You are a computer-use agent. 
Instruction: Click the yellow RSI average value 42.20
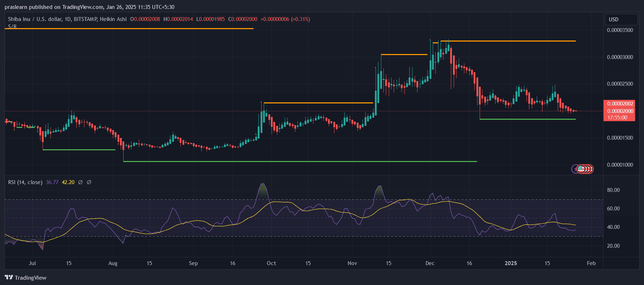point(68,182)
